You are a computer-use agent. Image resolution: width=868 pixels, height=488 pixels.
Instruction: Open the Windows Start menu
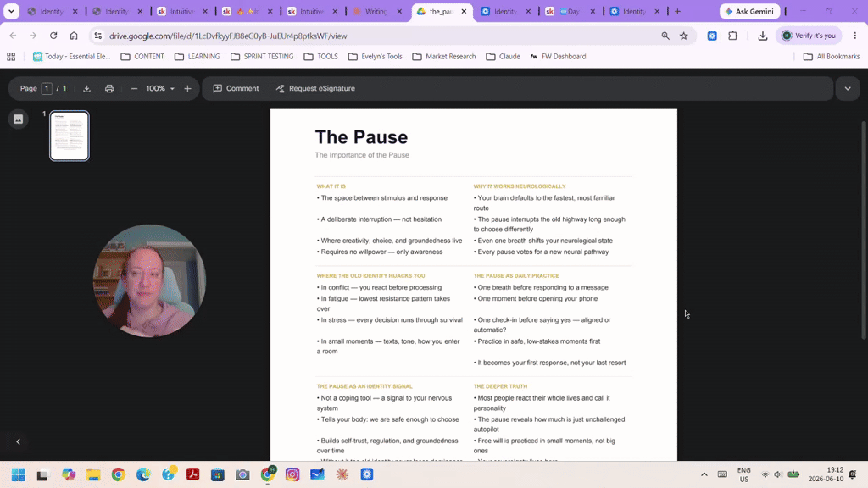[x=19, y=474]
